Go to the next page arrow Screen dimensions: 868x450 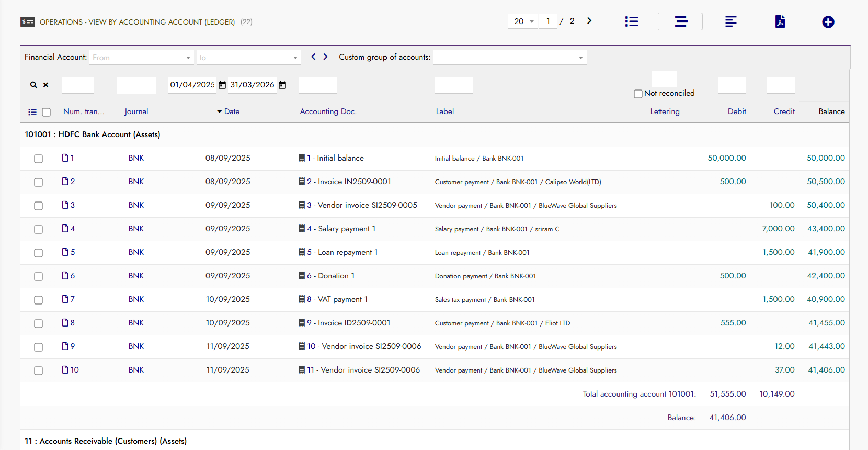[589, 21]
